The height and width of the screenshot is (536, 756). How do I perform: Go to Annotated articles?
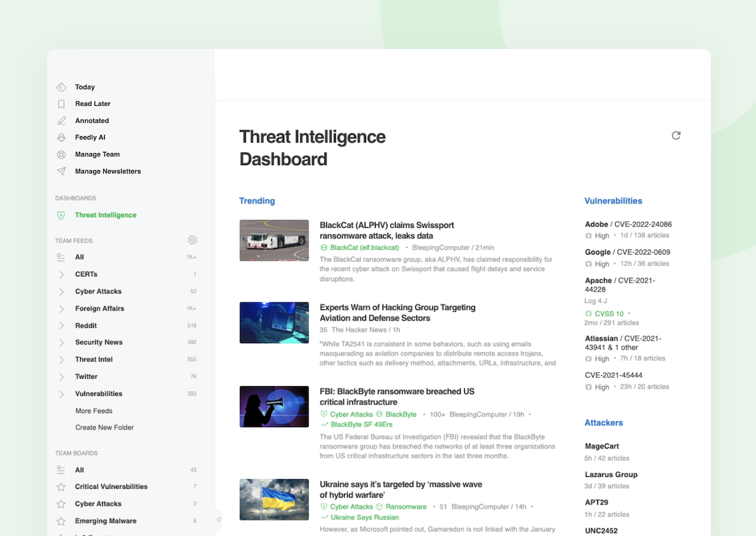pyautogui.click(x=92, y=120)
